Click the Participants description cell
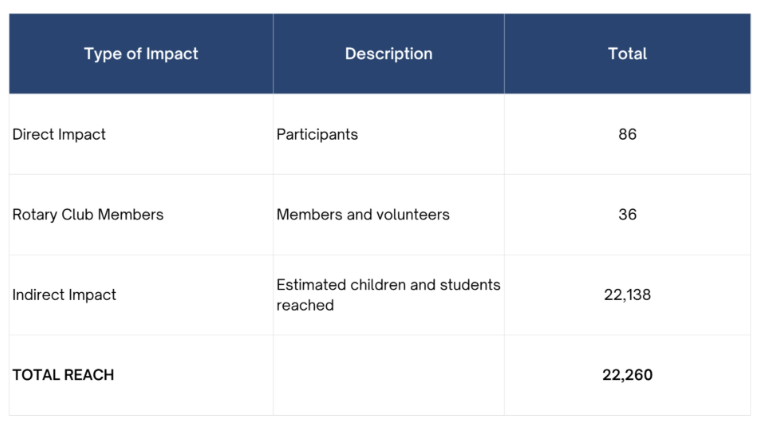The width and height of the screenshot is (758, 421). (x=389, y=134)
